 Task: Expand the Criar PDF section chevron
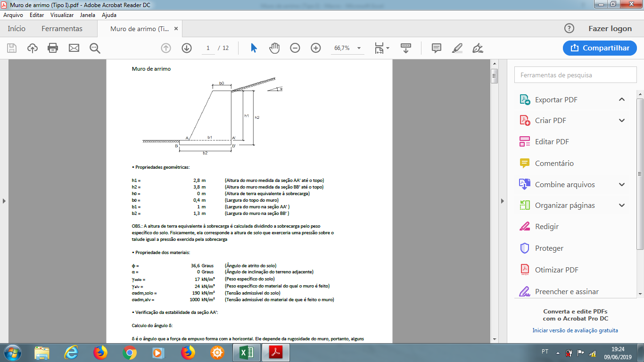(x=622, y=121)
